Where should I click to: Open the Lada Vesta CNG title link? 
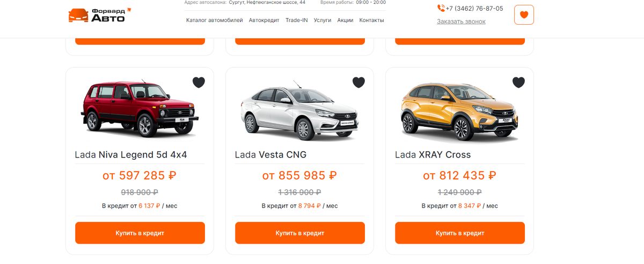click(270, 155)
